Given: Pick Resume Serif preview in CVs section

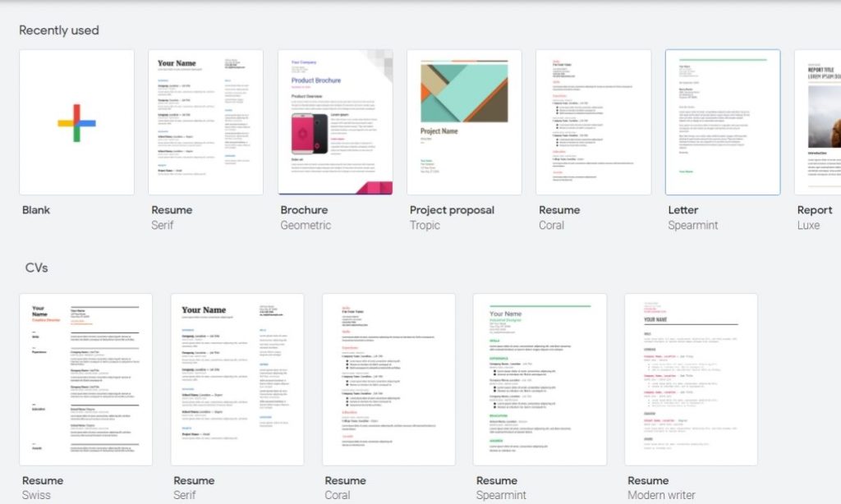Looking at the screenshot, I should (x=237, y=379).
